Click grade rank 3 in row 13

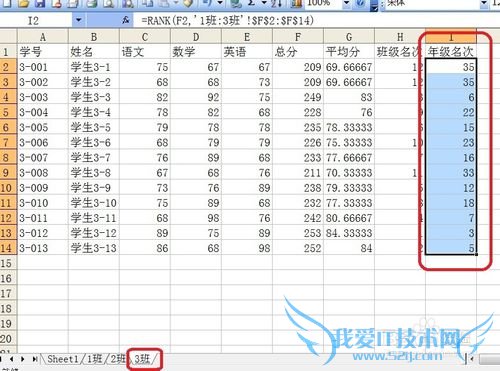point(451,233)
